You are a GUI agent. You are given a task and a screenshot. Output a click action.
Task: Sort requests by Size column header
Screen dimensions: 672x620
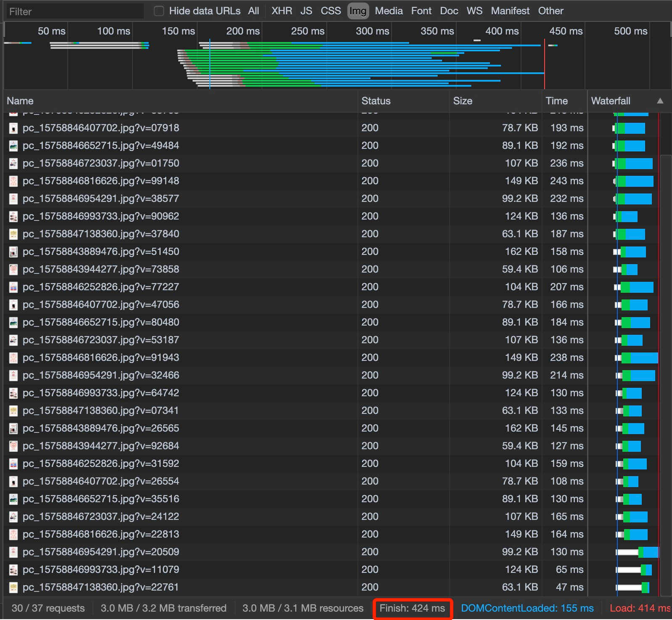(463, 101)
